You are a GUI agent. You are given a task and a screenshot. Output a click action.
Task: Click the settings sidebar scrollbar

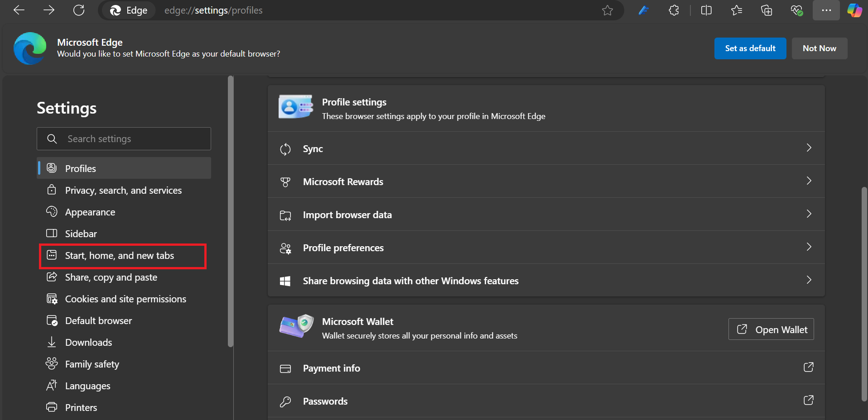(x=231, y=211)
